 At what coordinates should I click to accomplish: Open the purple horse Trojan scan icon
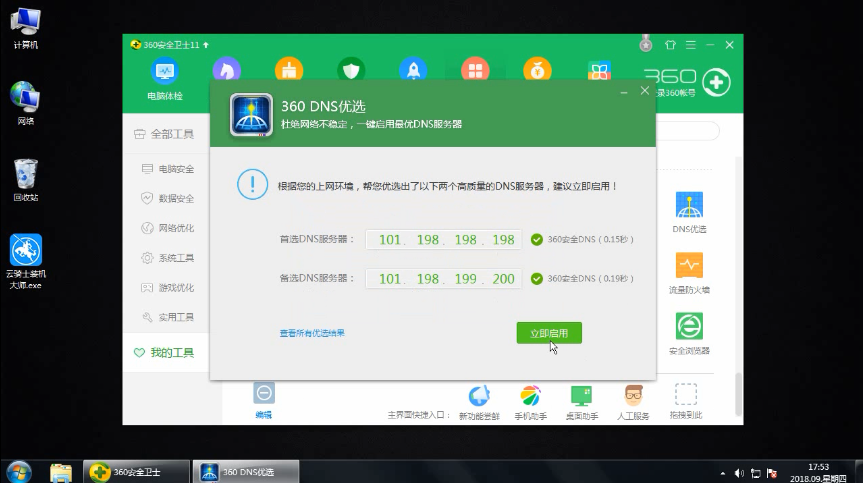tap(227, 70)
